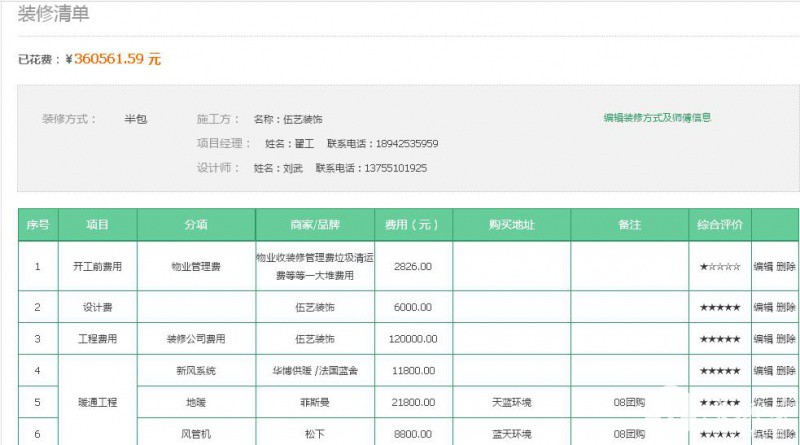Delete the 地暖 entry
The width and height of the screenshot is (800, 445).
coord(787,403)
